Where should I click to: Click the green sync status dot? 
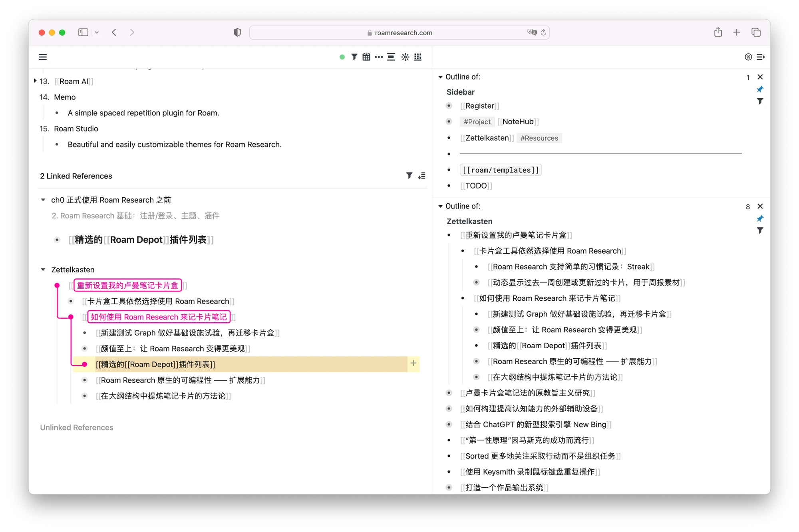[342, 57]
